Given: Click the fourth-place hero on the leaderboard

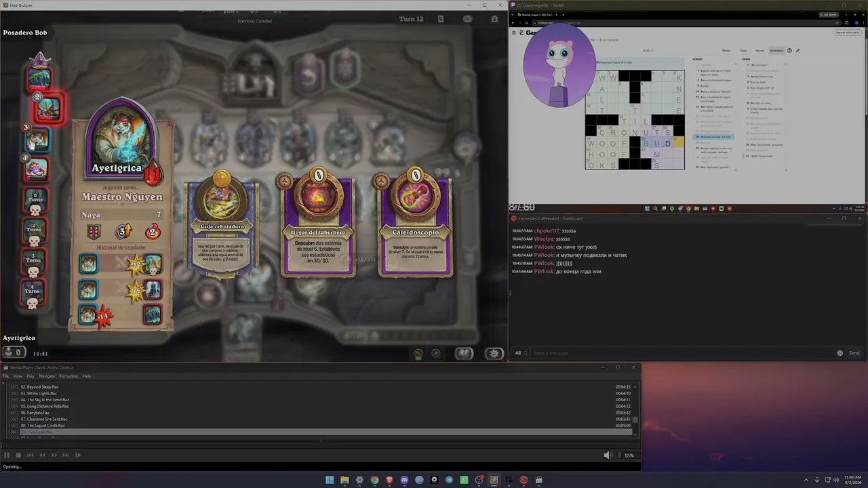Looking at the screenshot, I should coord(37,168).
